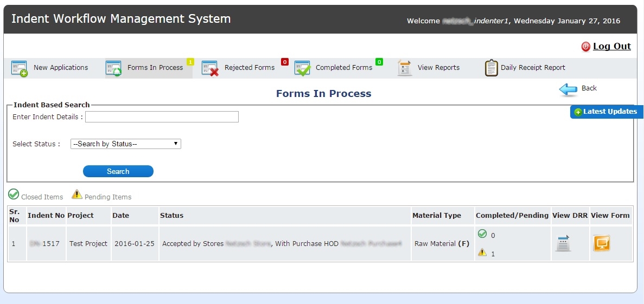This screenshot has height=304, width=644.
Task: Click the Rejected Forms red X icon
Action: point(210,68)
